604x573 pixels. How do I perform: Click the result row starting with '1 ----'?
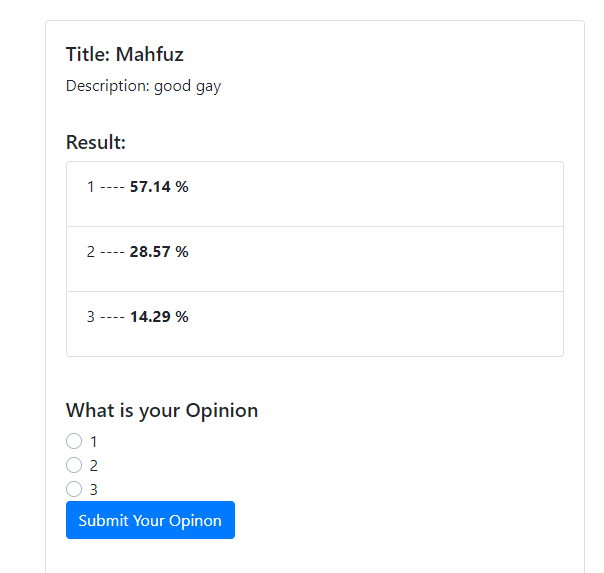tap(314, 194)
